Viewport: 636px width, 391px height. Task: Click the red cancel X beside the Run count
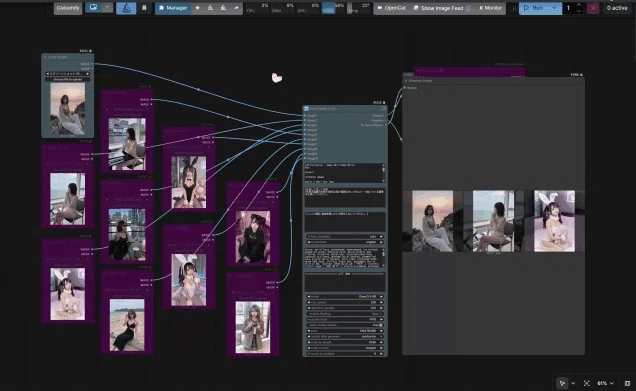click(x=593, y=8)
